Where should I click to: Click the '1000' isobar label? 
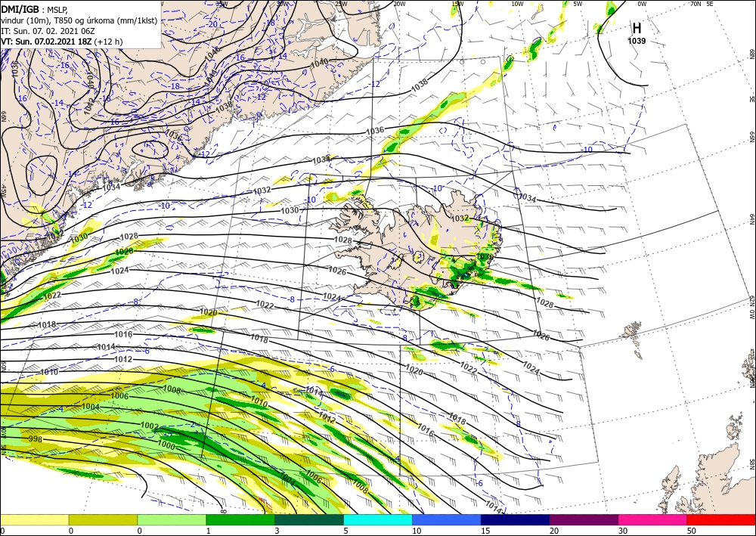tap(166, 445)
